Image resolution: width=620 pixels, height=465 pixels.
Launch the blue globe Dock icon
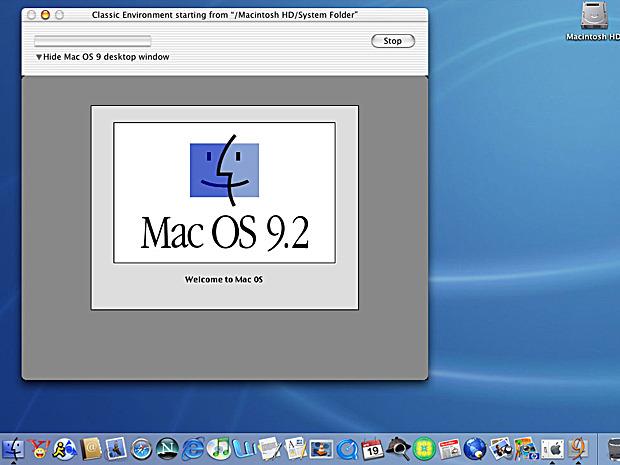coord(475,449)
